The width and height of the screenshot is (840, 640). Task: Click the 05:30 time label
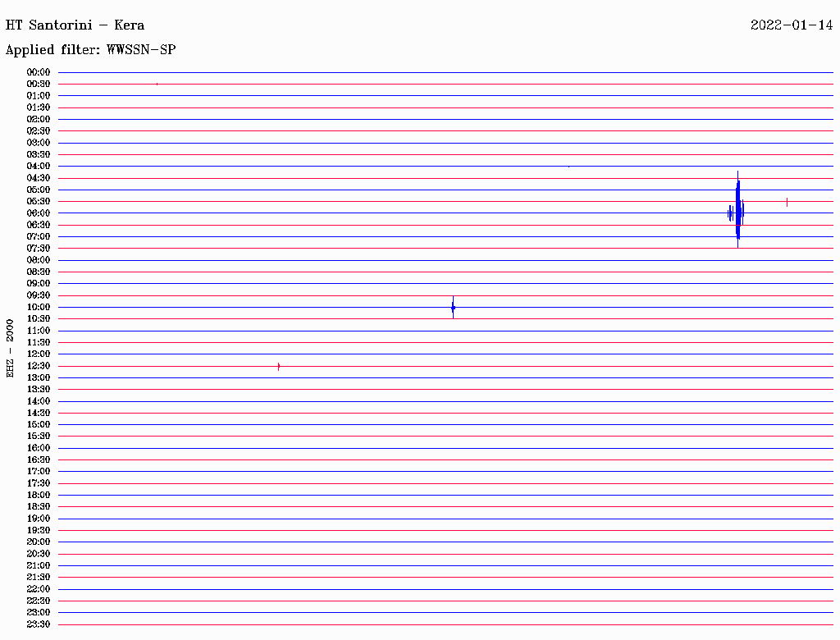tap(39, 202)
